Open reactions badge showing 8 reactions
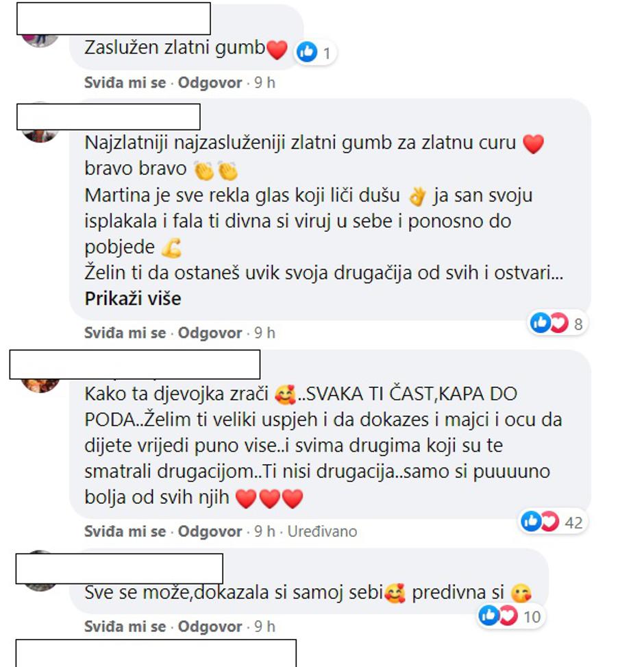Image resolution: width=644 pixels, height=667 pixels. point(558,324)
